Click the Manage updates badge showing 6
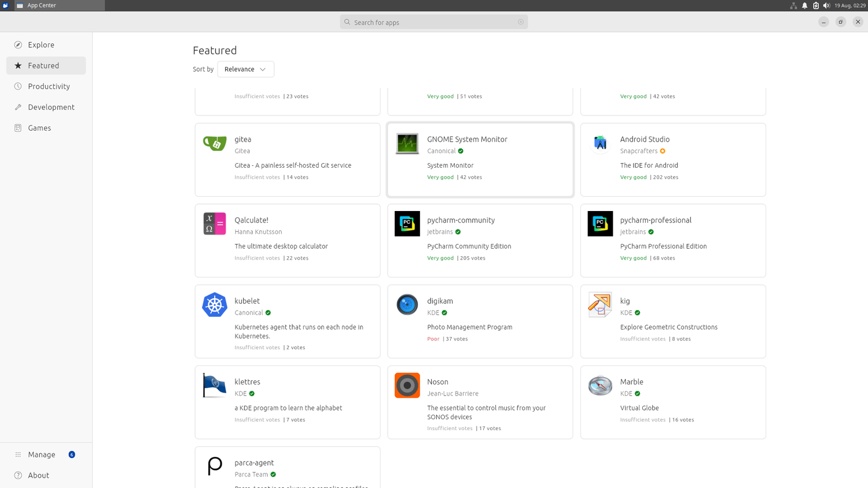This screenshot has width=868, height=488. pos(72,454)
